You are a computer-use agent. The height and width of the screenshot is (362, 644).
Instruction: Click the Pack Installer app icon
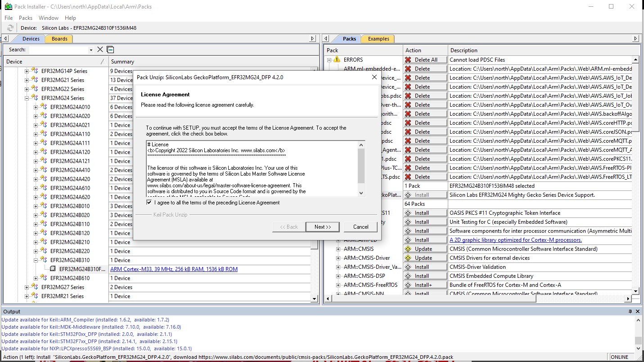click(x=8, y=6)
